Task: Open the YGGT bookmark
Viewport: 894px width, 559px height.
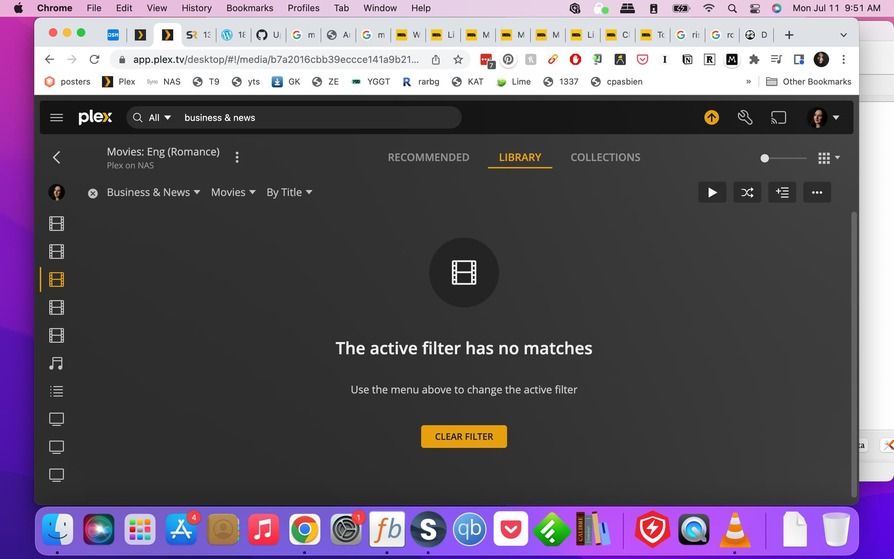Action: (x=371, y=82)
